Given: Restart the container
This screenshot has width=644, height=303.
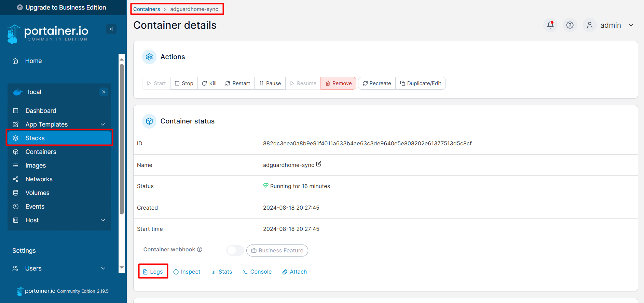Looking at the screenshot, I should (237, 83).
